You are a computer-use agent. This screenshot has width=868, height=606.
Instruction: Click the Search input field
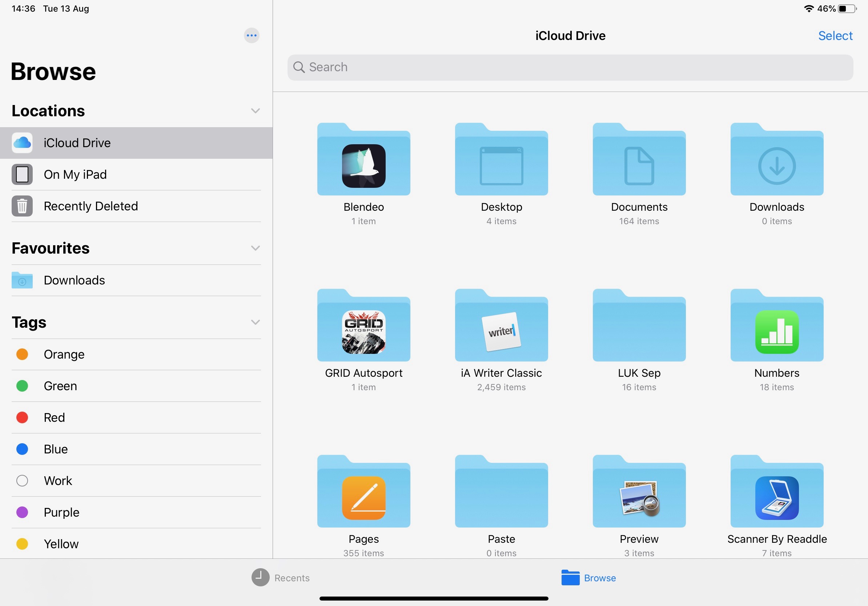(x=570, y=67)
